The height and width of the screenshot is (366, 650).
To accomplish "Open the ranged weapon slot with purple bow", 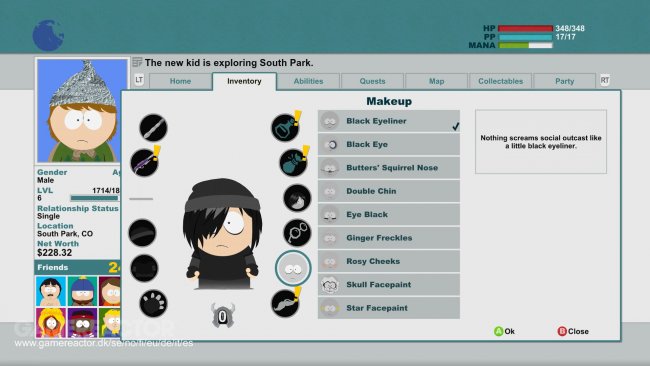I will tap(145, 162).
